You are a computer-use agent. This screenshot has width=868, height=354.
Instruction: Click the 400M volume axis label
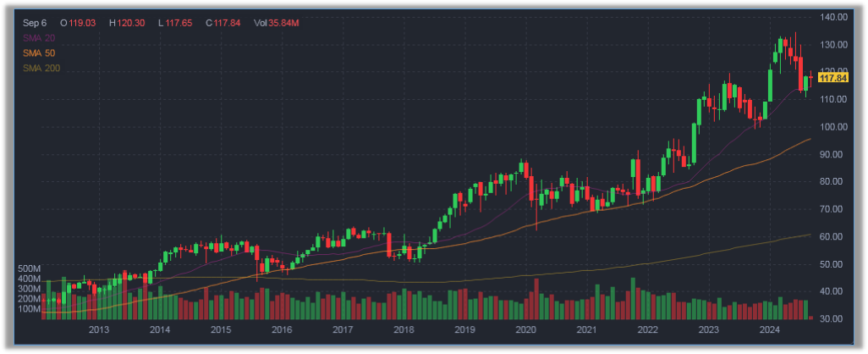point(30,279)
